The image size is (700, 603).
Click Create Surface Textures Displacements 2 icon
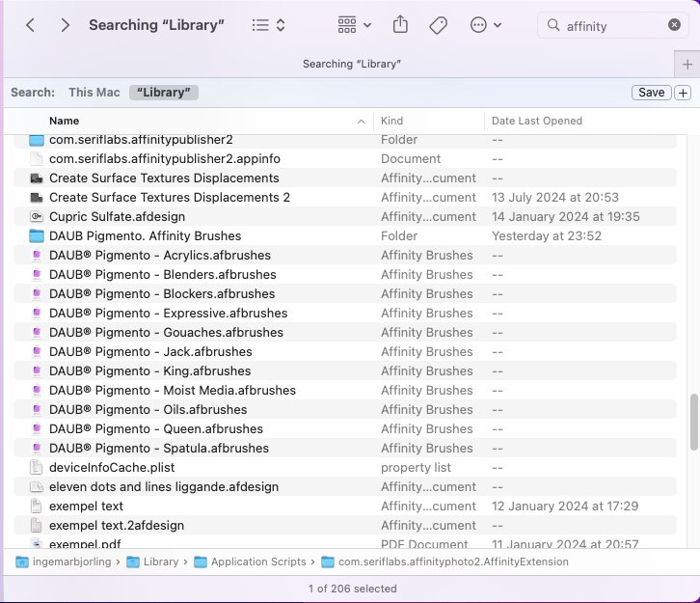pyautogui.click(x=37, y=198)
